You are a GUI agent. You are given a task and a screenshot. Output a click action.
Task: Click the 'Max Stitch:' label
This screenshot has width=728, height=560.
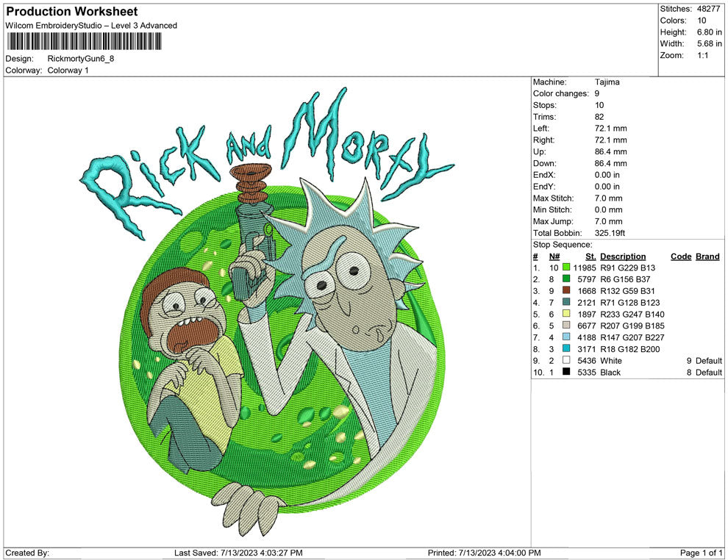tap(554, 198)
